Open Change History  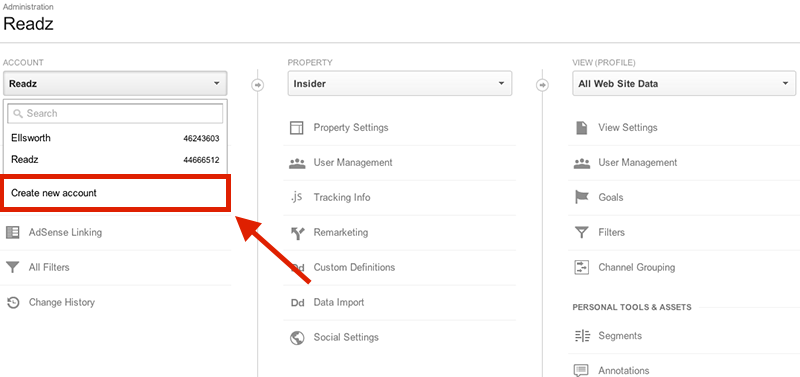(62, 303)
